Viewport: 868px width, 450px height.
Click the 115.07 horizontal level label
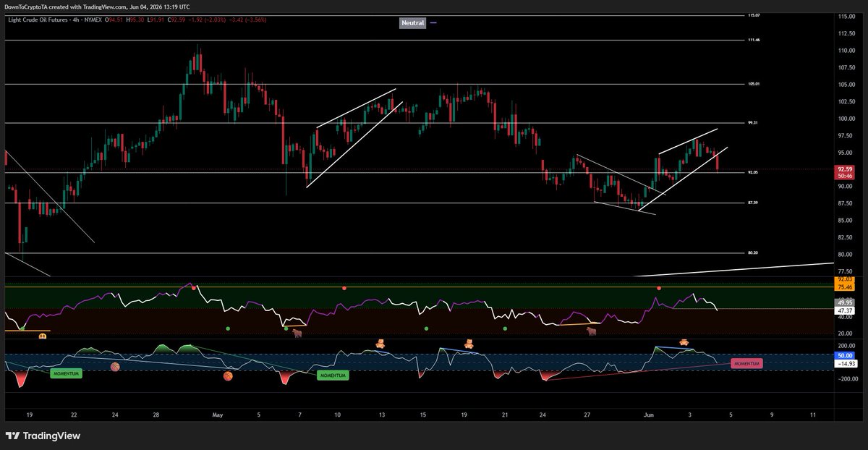753,15
